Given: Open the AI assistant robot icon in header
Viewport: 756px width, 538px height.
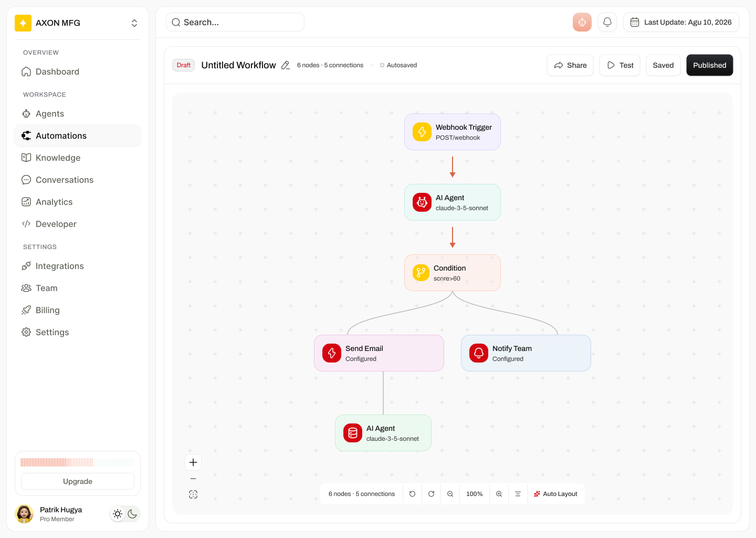Looking at the screenshot, I should [582, 22].
